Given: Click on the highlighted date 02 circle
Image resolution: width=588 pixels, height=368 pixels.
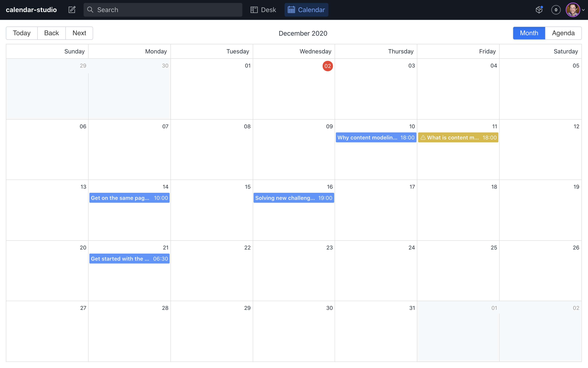Looking at the screenshot, I should pos(327,66).
